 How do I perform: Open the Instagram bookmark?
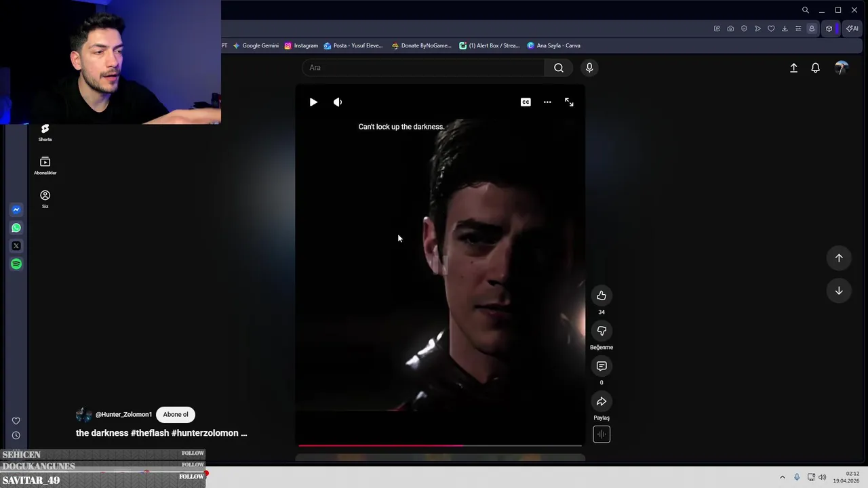pyautogui.click(x=301, y=45)
